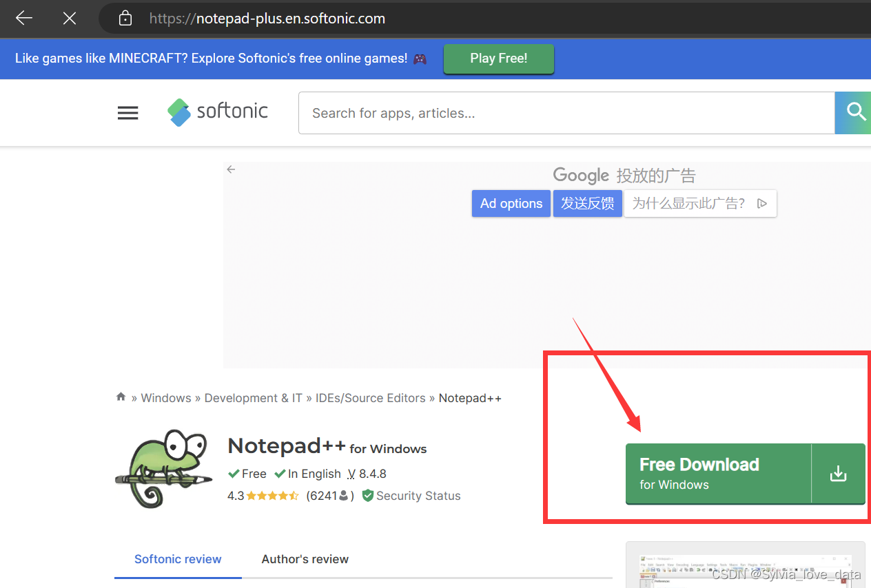Viewport: 871px width, 588px height.
Task: Go to the Softonic home logo
Action: (x=217, y=112)
